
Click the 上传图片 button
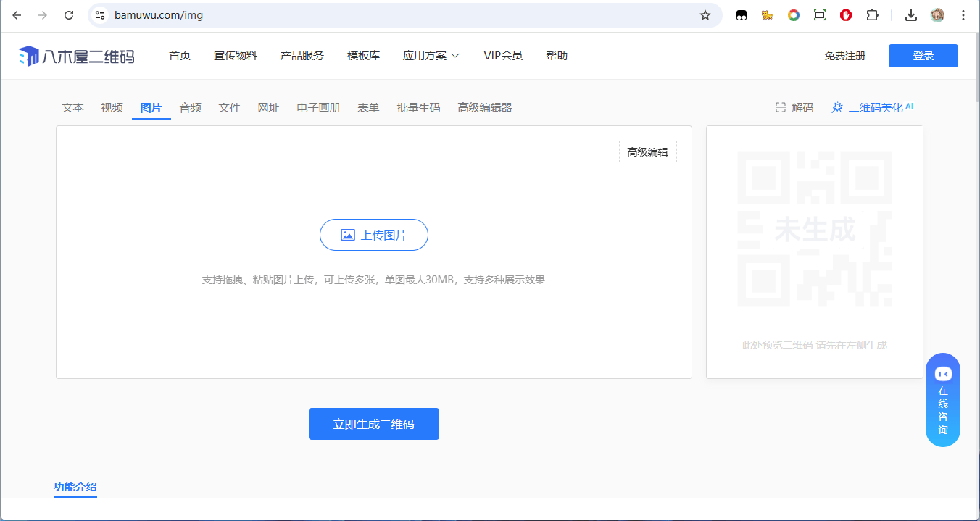[374, 235]
